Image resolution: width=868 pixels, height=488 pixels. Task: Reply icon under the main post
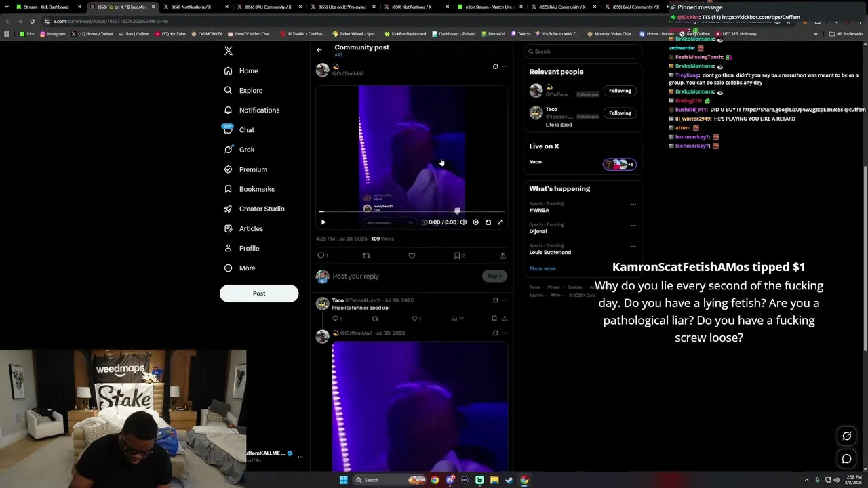[x=321, y=256]
